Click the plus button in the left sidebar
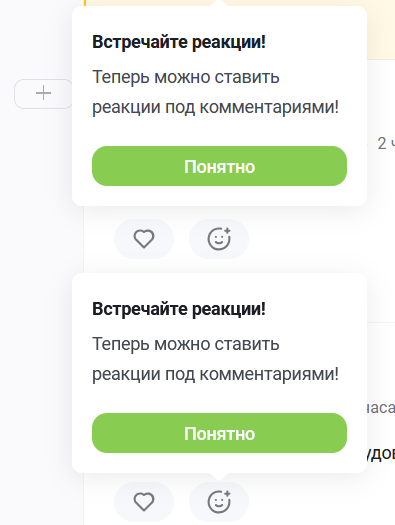 click(x=43, y=94)
